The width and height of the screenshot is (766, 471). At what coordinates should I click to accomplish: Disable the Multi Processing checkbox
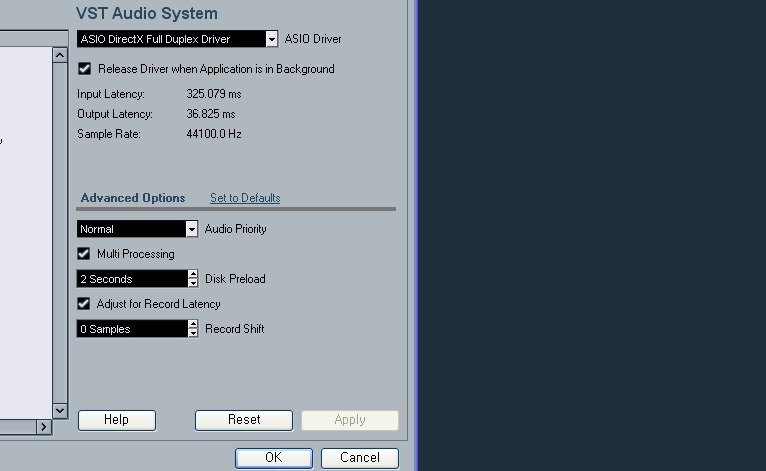pyautogui.click(x=84, y=254)
